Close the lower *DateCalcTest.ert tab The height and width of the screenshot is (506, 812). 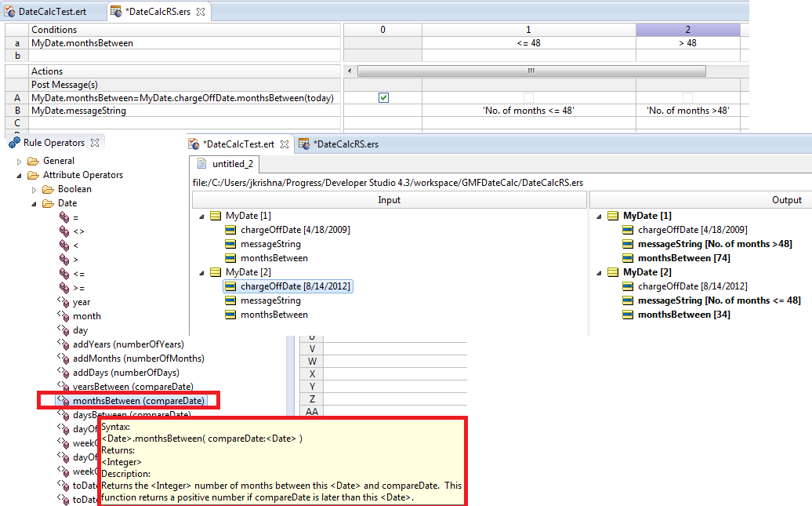coord(285,144)
